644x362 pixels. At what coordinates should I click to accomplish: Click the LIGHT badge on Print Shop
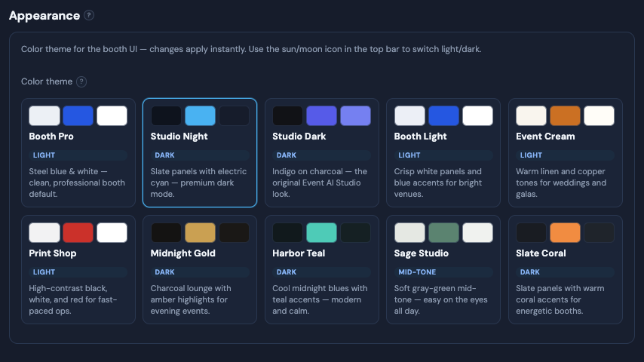[x=78, y=272]
